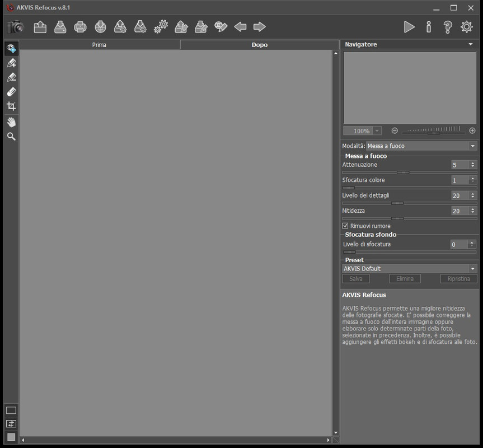Click the Undo left arrow
The height and width of the screenshot is (448, 483).
point(240,27)
